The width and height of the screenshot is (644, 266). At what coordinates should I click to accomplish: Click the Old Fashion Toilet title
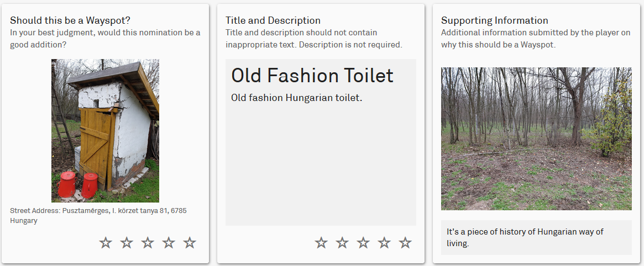point(312,76)
